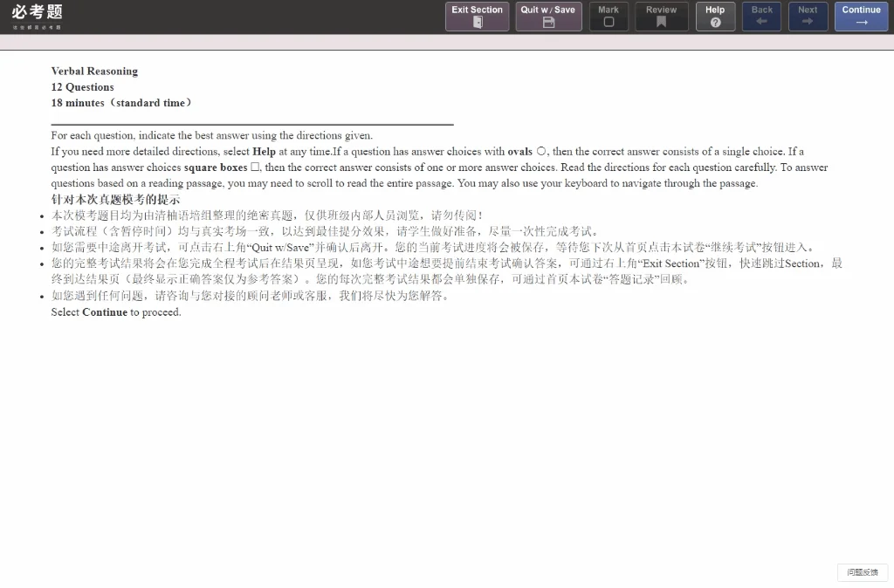Viewport: 894px width, 588px height.
Task: Click the 针对本次真题模考的提示 heading
Action: (x=115, y=200)
